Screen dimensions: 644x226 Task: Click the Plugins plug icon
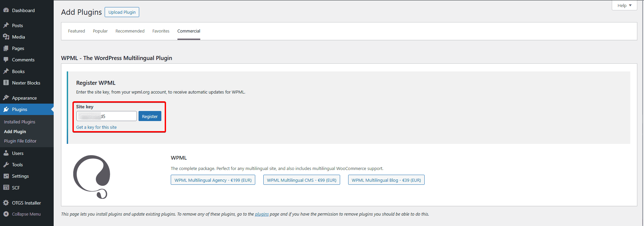6,109
